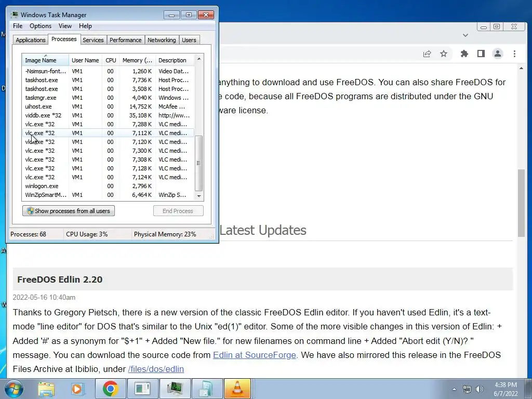Select the vlc.exe row using 7,300 K

pyautogui.click(x=109, y=151)
